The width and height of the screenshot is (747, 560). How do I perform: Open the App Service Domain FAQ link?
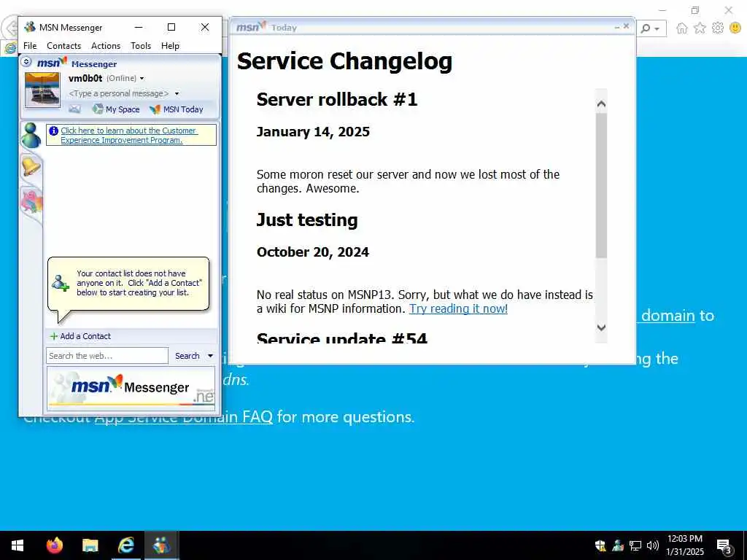183,417
